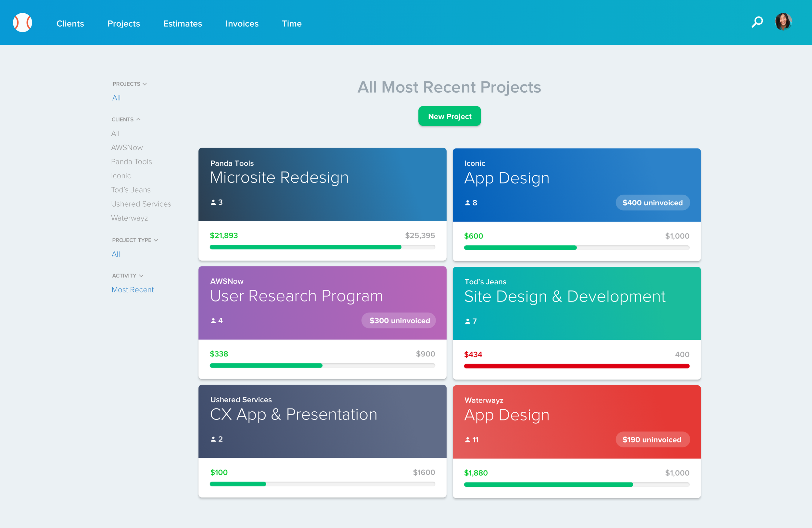This screenshot has width=812, height=528.
Task: Open the Estimates menu item
Action: click(183, 23)
